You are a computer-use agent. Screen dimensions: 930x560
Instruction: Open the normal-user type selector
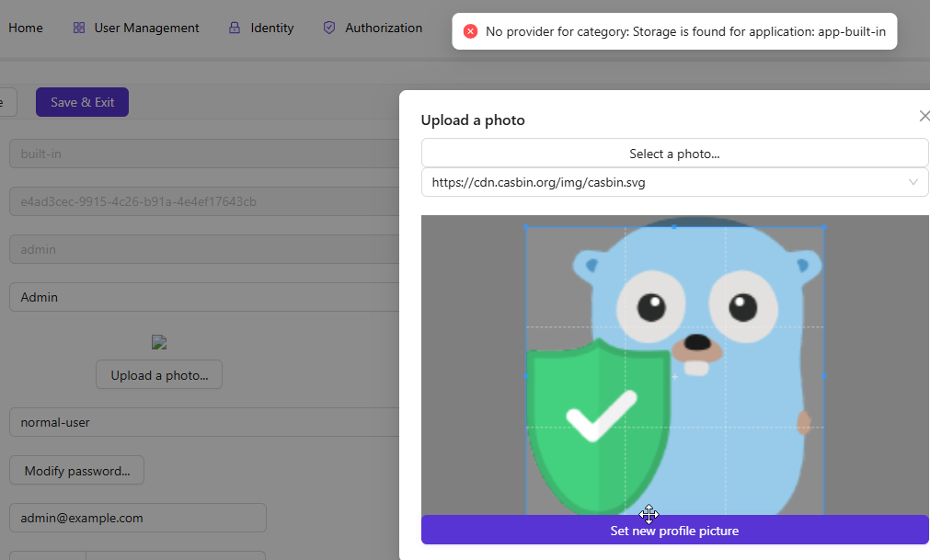click(x=202, y=423)
